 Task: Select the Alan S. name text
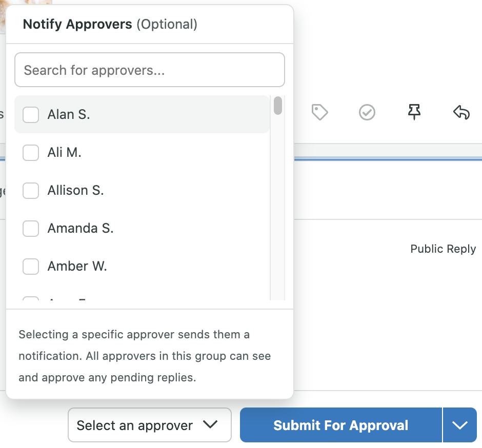pyautogui.click(x=69, y=115)
